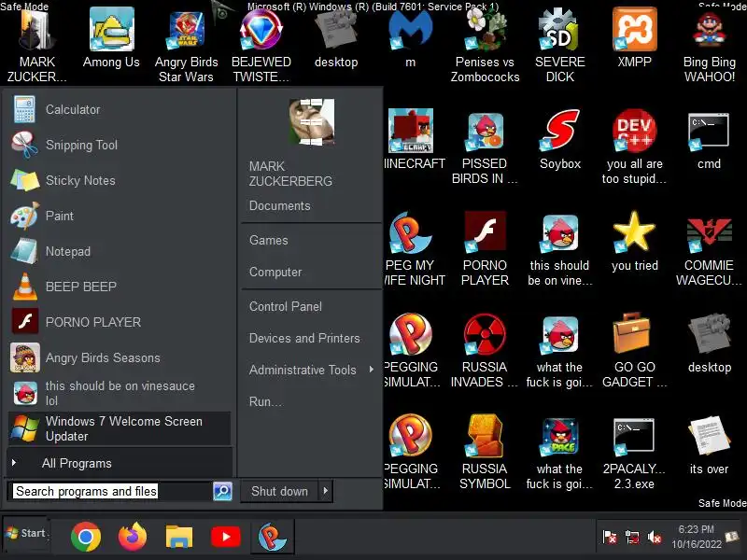Open Paint from the Start menu
Screen dimensions: 747x560
(120, 216)
